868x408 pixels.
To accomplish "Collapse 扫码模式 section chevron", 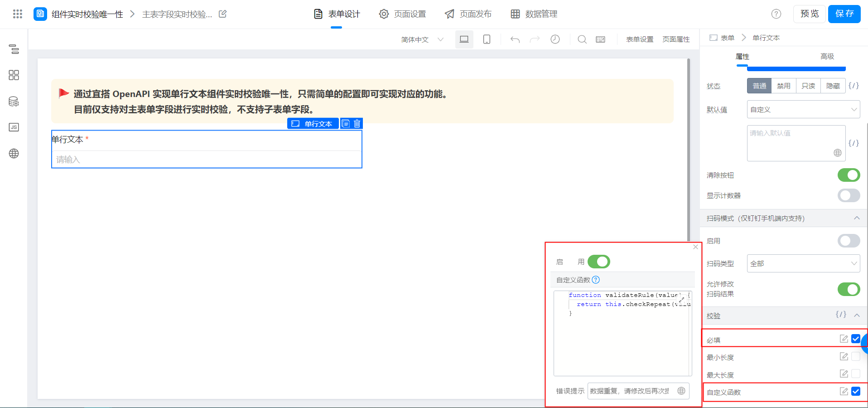I will pos(857,218).
